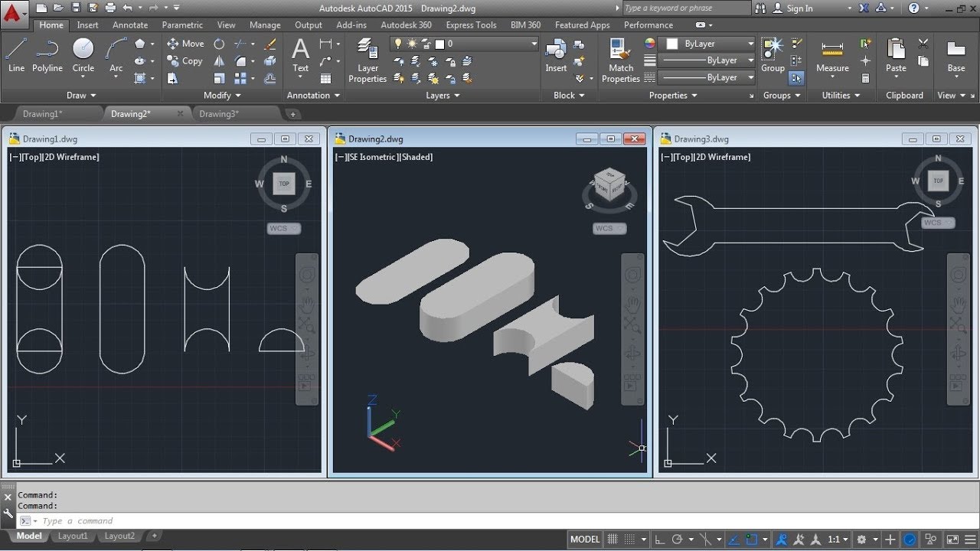The width and height of the screenshot is (980, 551).
Task: Select the Line drawing tool
Action: click(x=16, y=55)
